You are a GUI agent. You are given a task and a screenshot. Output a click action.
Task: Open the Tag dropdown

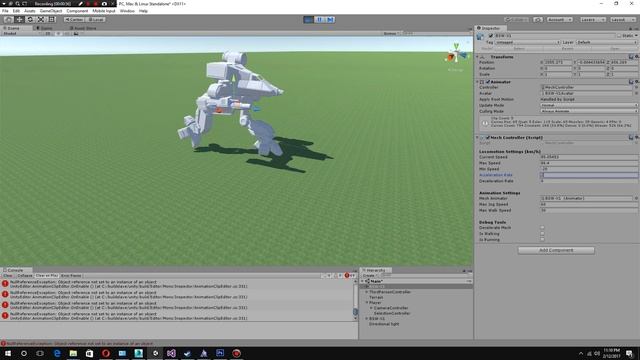point(527,42)
